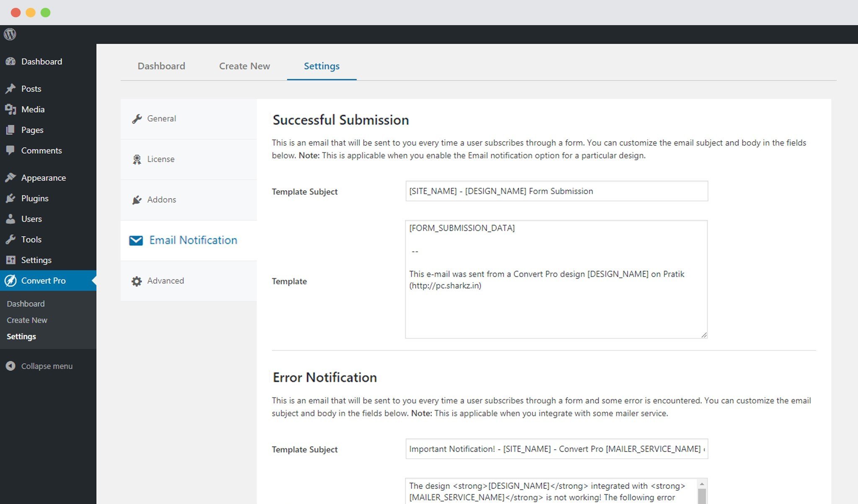This screenshot has height=504, width=858.
Task: Click the Template label beside textarea
Action: point(289,281)
